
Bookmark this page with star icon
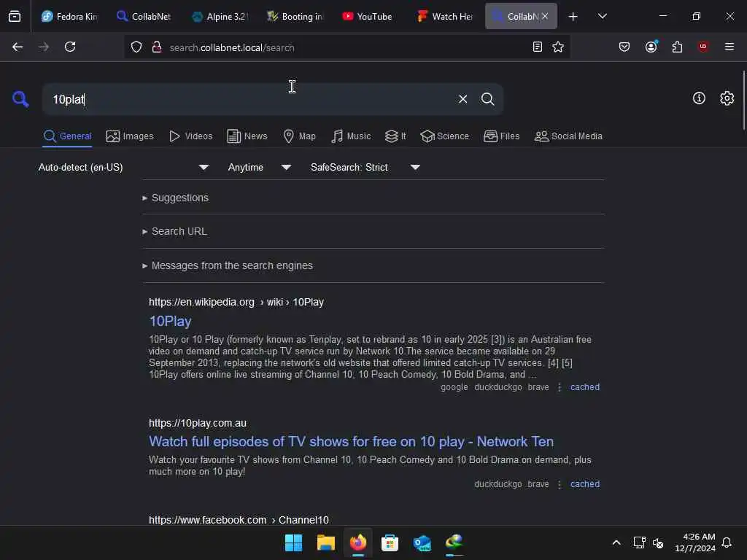point(558,47)
